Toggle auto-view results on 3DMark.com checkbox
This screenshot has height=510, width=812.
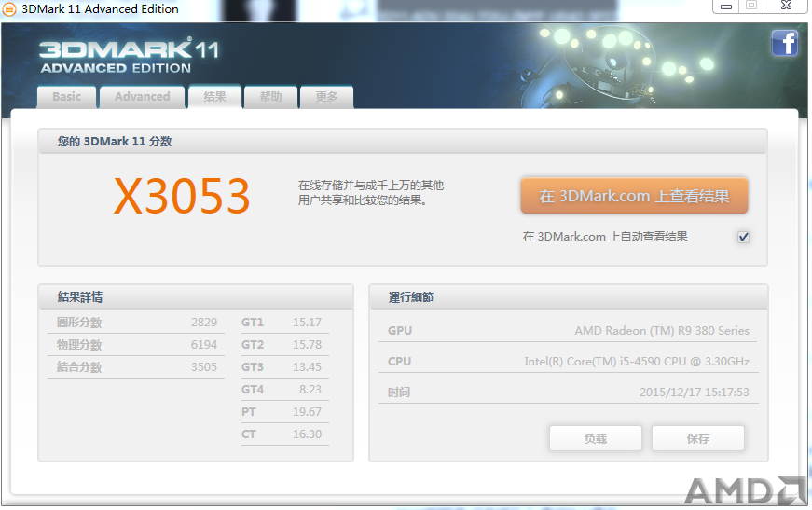click(x=743, y=237)
